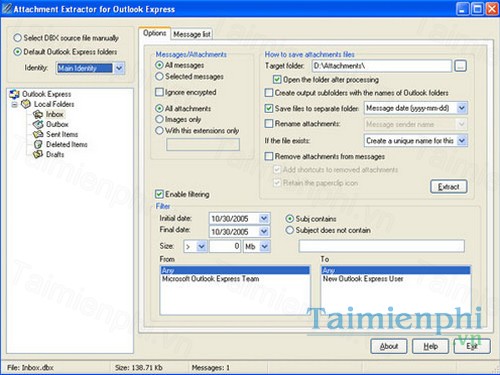Open the size comparison operator dropdown
Screen dimensions: 500x375
pos(201,246)
